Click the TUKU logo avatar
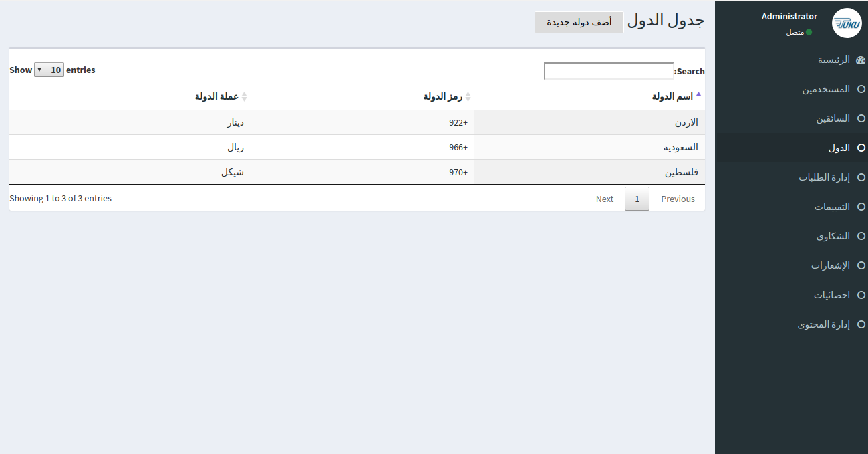 click(x=847, y=23)
